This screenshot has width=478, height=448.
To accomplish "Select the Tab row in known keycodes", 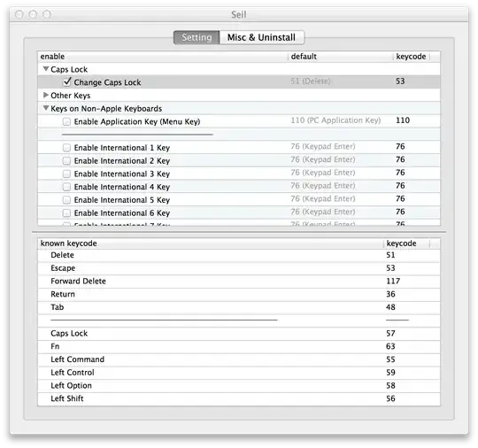I will (x=239, y=307).
